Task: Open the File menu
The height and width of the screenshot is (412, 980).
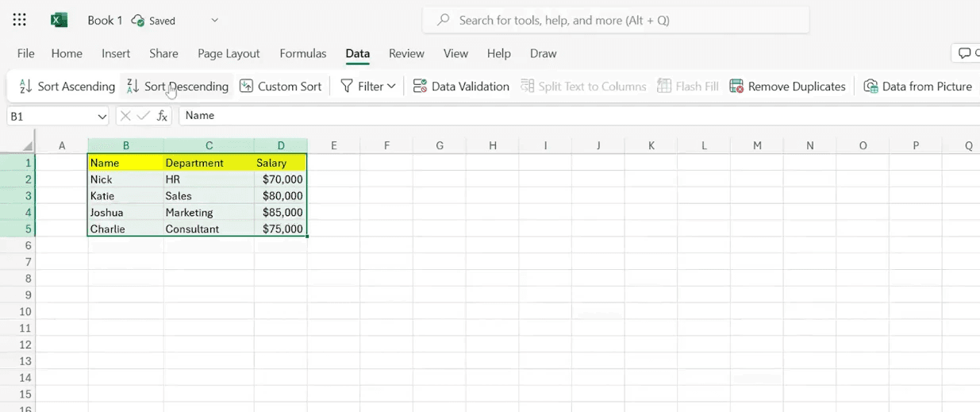Action: (x=26, y=53)
